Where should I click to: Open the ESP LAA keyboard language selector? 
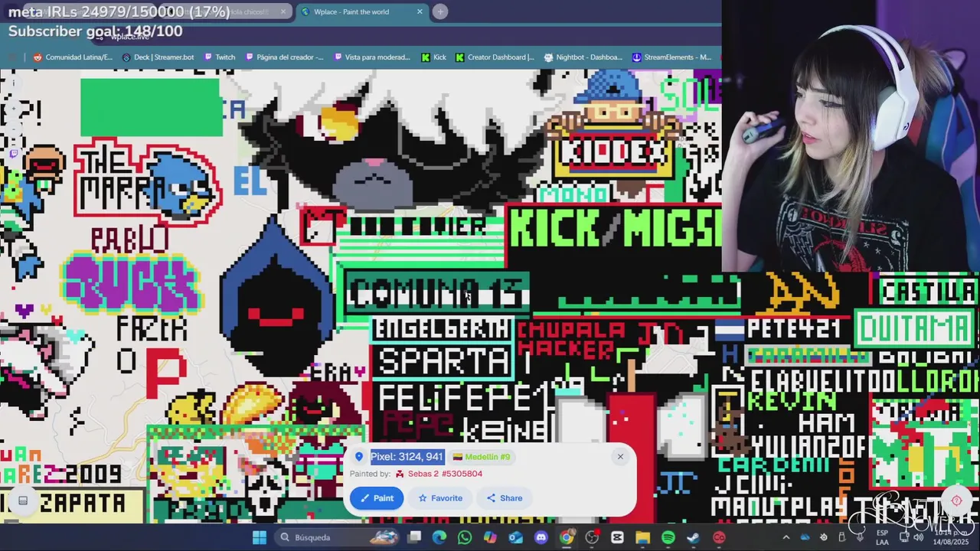pyautogui.click(x=883, y=537)
